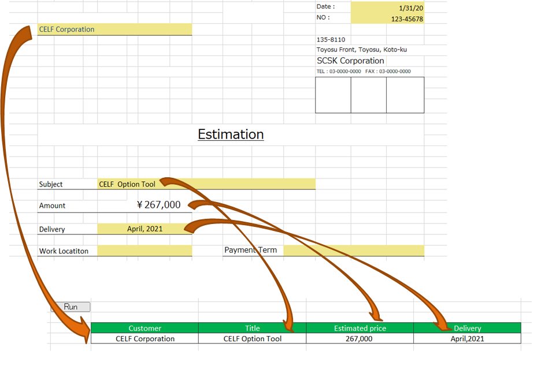Click the green Title column header
This screenshot has height=392, width=541.
pyautogui.click(x=252, y=328)
